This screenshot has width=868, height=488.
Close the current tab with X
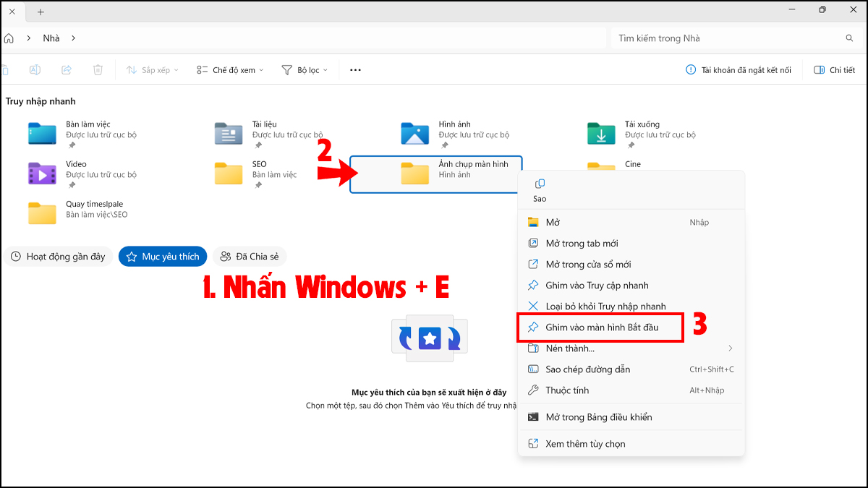12,12
